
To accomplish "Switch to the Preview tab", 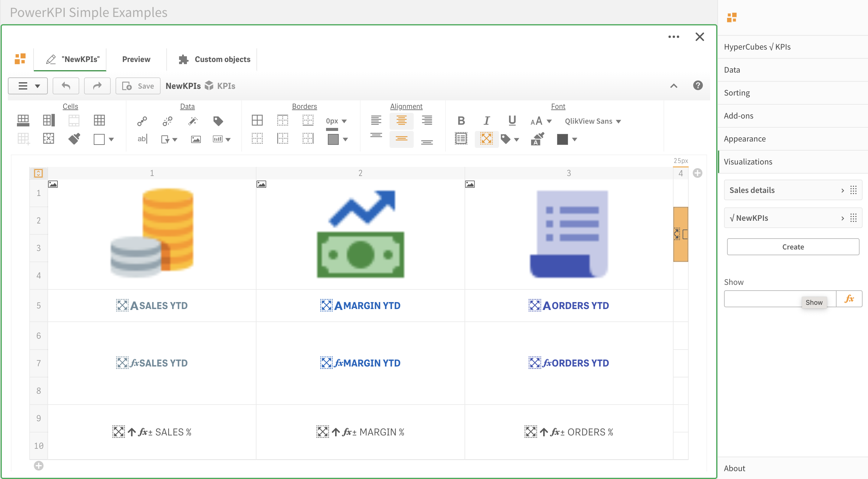I will click(x=136, y=59).
